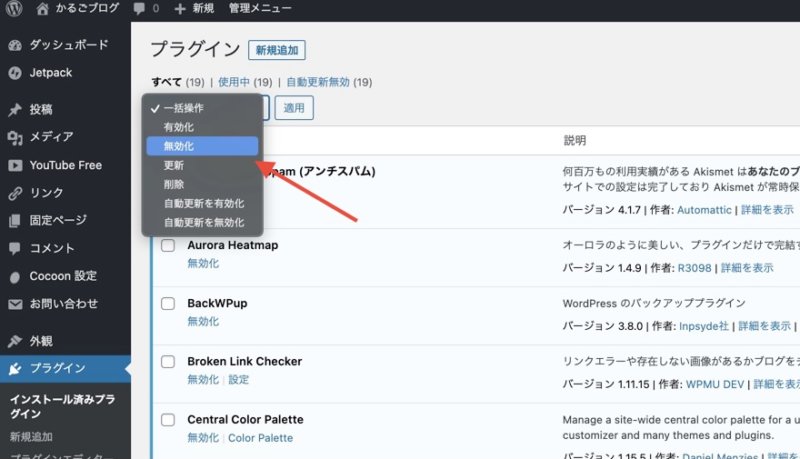Click the 固定ページ pages icon
Viewport: 800px width, 459px height.
[15, 221]
